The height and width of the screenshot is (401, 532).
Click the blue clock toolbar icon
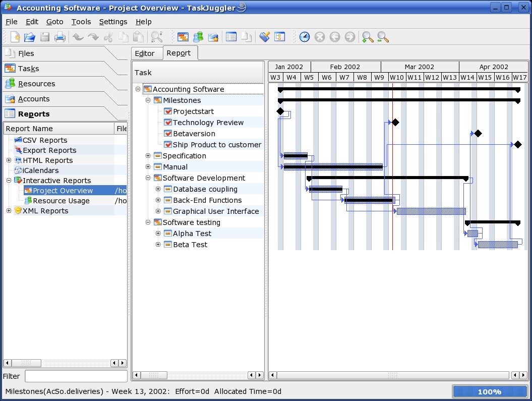(x=305, y=37)
